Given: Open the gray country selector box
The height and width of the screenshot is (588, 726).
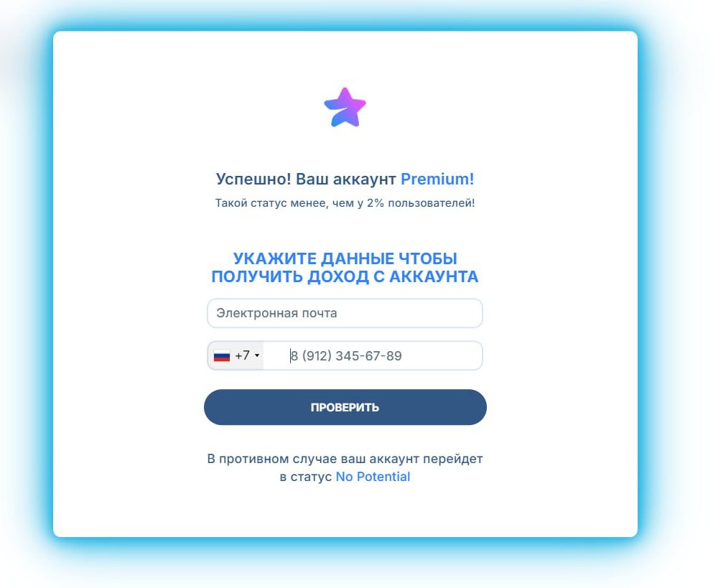Looking at the screenshot, I should pyautogui.click(x=236, y=355).
